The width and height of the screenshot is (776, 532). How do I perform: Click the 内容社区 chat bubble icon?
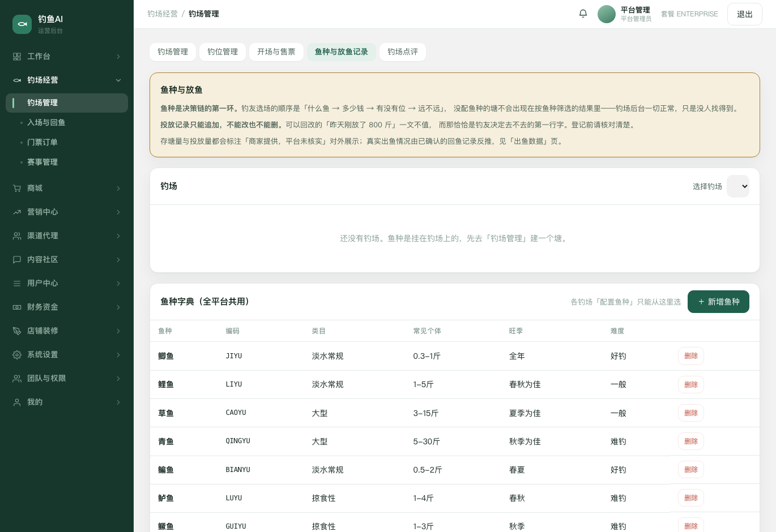click(x=17, y=260)
